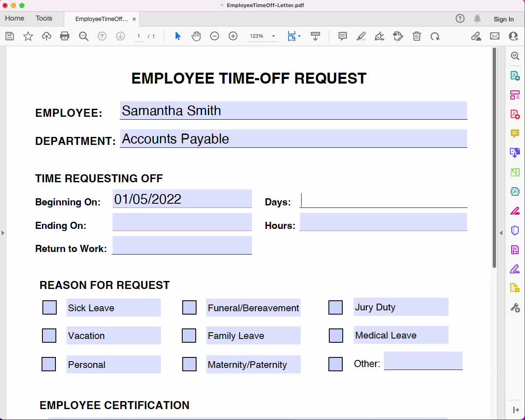Viewport: 525px width, 420px height.
Task: Expand the left navigation pane
Action: pyautogui.click(x=3, y=232)
